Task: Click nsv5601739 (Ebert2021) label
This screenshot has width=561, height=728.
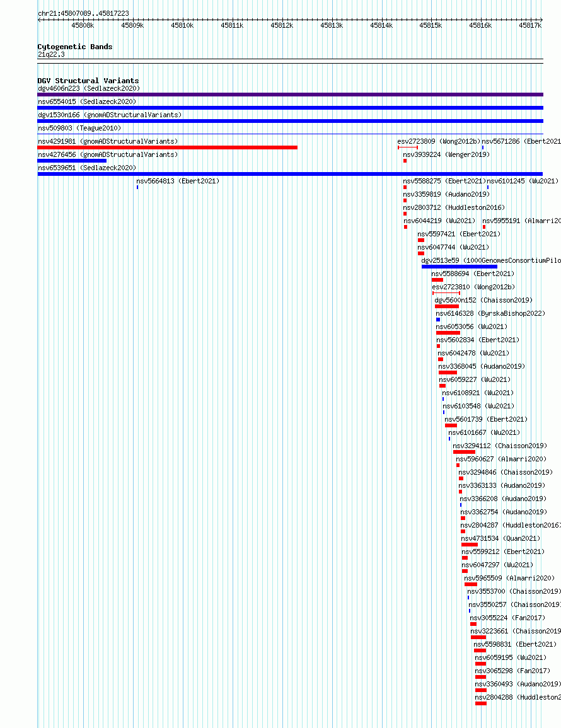Action: pos(486,419)
